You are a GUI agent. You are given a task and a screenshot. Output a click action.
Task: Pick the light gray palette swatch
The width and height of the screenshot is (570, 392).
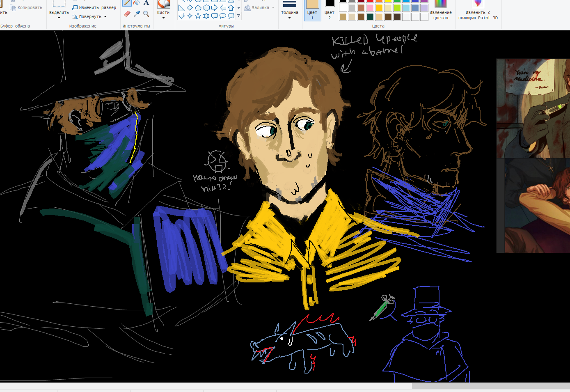pyautogui.click(x=352, y=8)
